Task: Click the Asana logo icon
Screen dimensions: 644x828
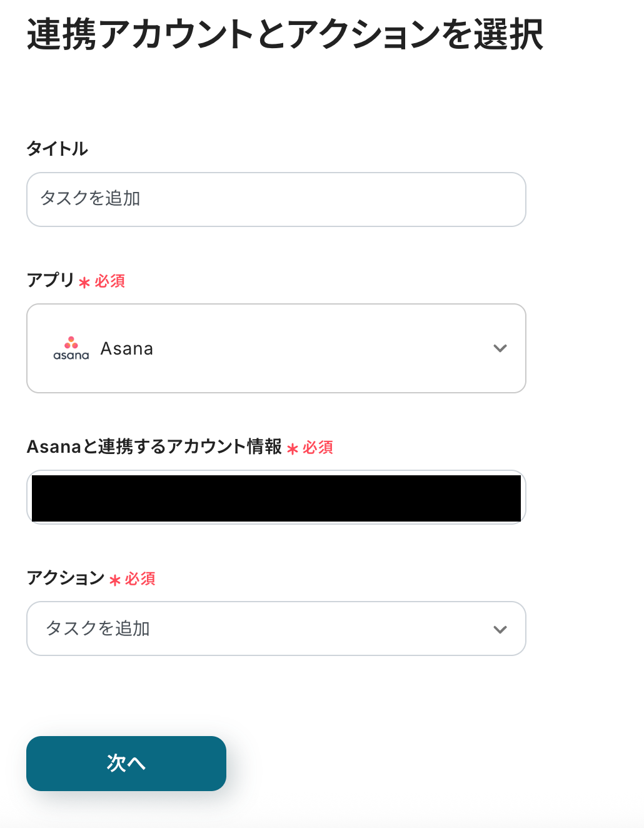Action: [71, 348]
